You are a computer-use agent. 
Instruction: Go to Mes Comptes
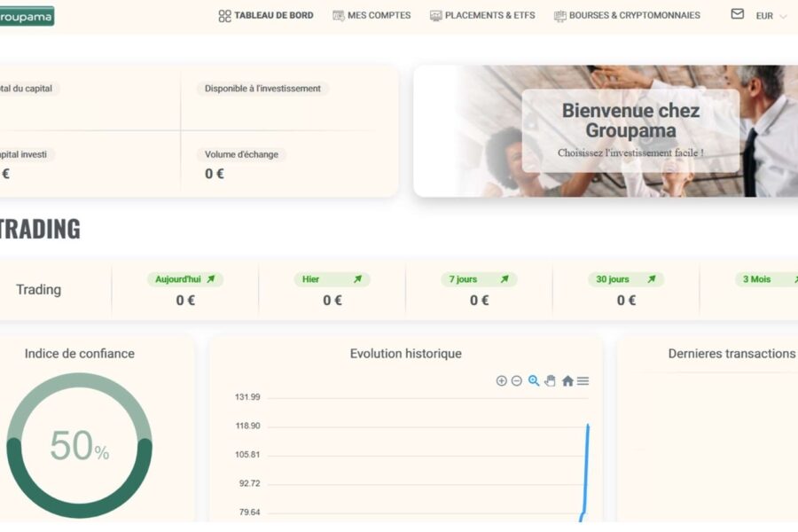[x=372, y=16]
